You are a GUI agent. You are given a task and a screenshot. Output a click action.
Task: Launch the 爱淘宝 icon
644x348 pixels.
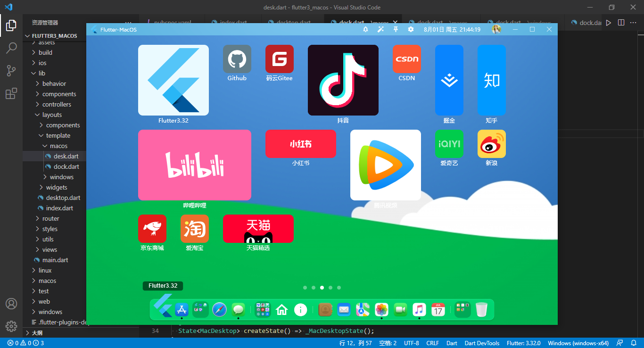click(195, 229)
